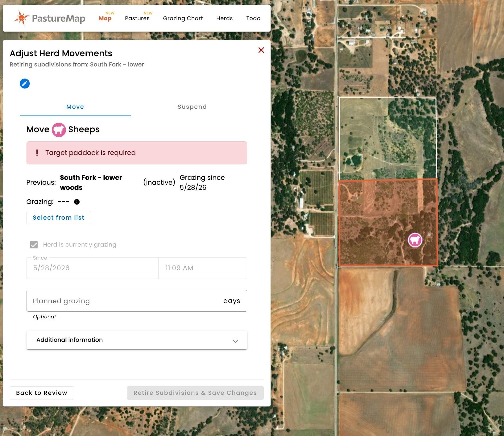
Task: Click the 'Grazing since 5/28/26' text
Action: click(202, 182)
